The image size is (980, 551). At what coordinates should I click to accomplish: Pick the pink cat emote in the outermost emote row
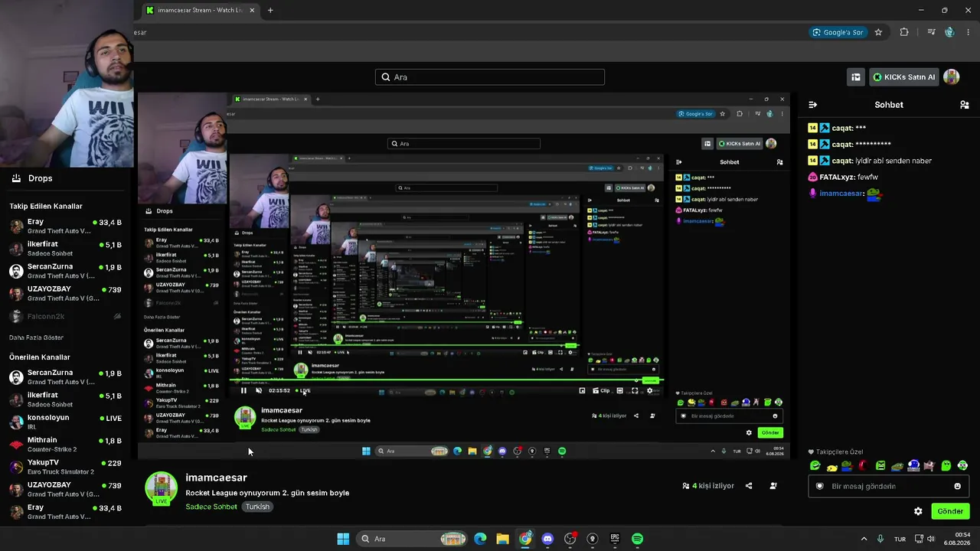coord(929,465)
